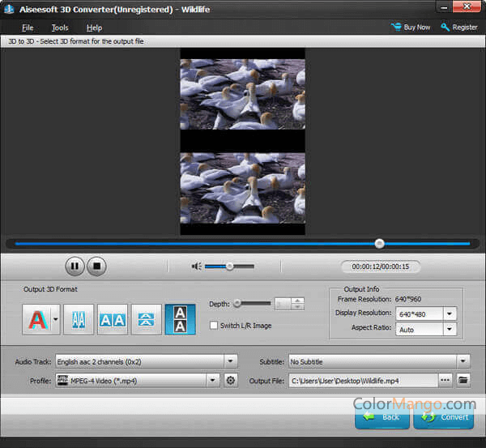The image size is (486, 448).
Task: Expand the Aspect Ratio dropdown
Action: 450,330
